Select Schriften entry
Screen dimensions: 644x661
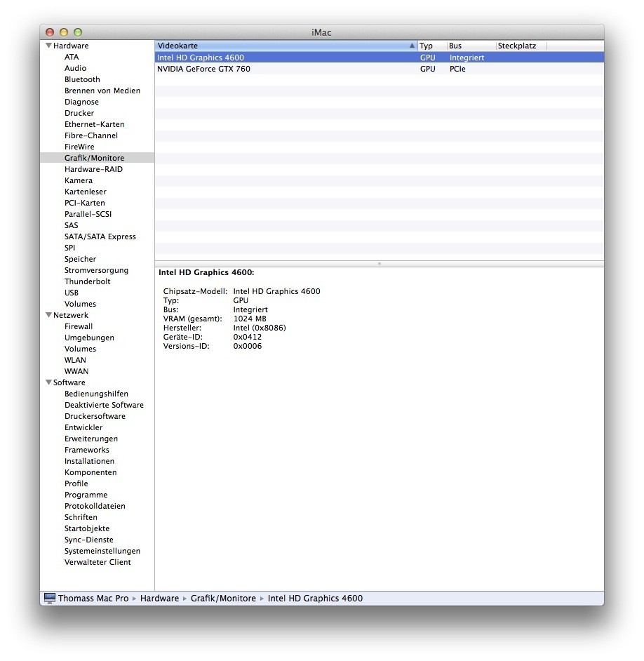(x=81, y=517)
